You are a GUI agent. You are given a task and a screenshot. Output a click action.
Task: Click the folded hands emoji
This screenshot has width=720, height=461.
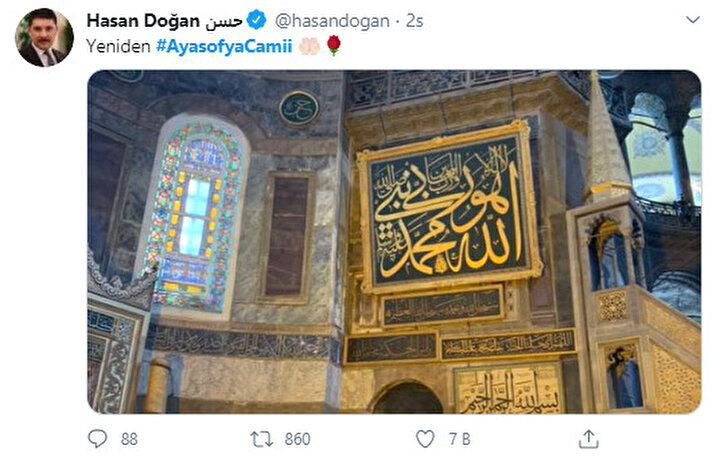309,46
